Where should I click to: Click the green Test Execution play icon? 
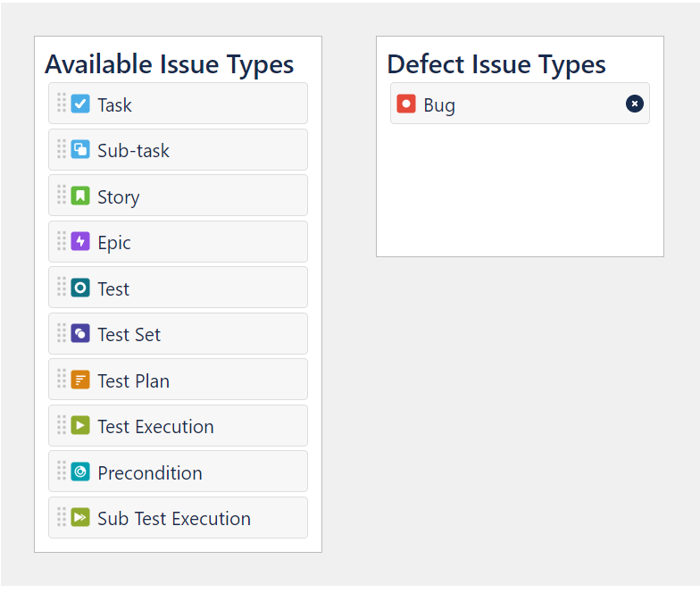coord(80,425)
